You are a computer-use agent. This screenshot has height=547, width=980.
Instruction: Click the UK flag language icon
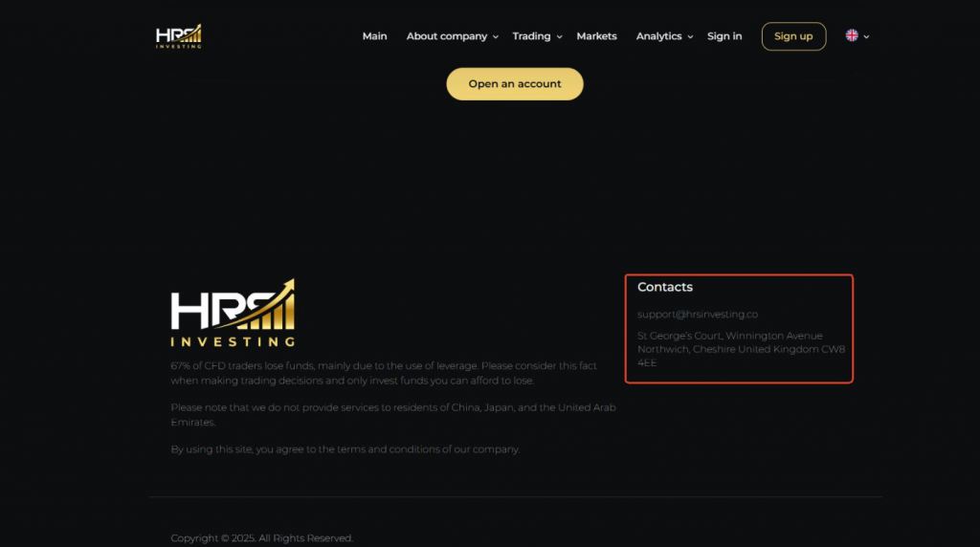pyautogui.click(x=852, y=35)
